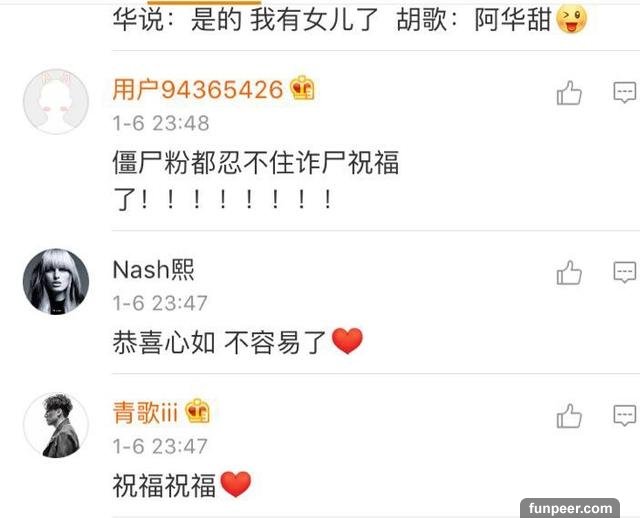Like the comment by 用户94365426
Viewport: 640px width, 518px height.
pos(569,93)
